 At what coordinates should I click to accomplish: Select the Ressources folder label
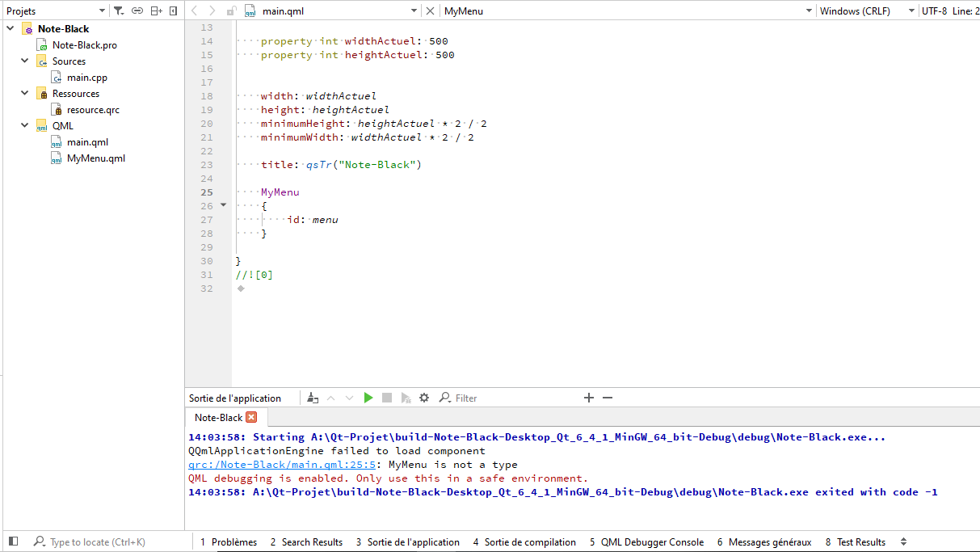76,94
